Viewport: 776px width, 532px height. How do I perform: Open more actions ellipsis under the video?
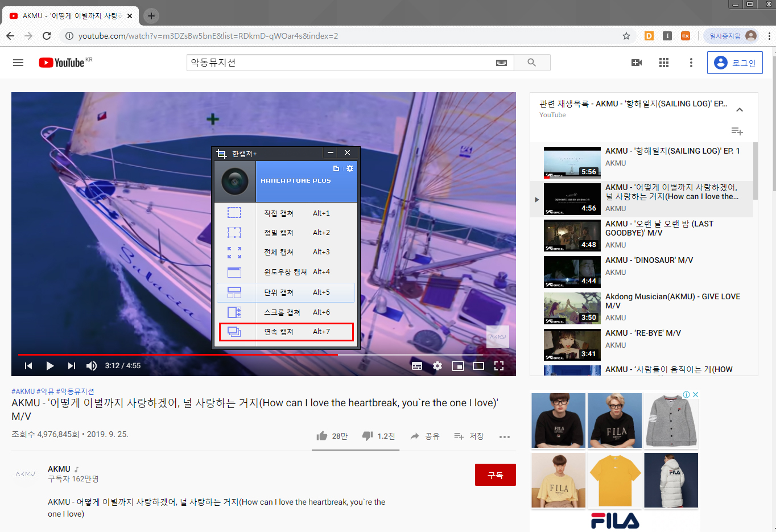505,437
